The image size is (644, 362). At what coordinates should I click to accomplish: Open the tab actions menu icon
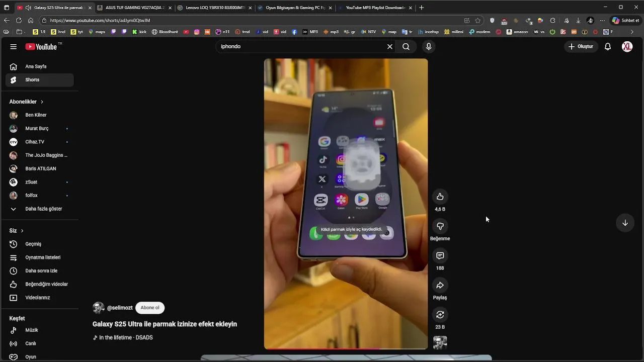point(7,8)
